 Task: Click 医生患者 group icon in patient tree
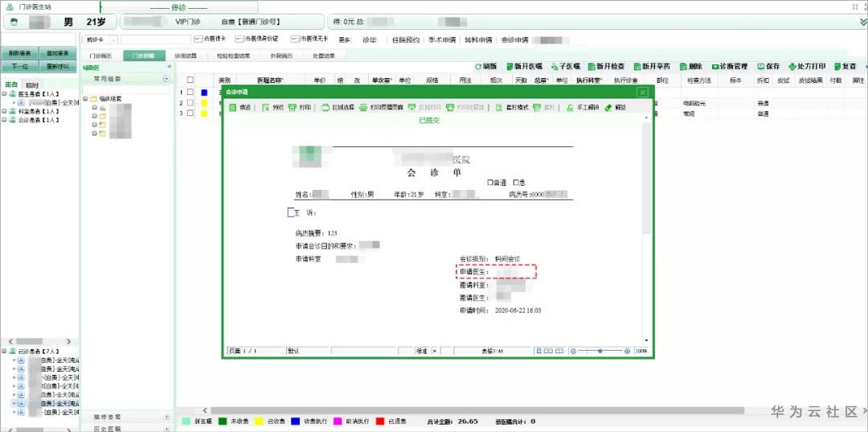click(x=12, y=95)
